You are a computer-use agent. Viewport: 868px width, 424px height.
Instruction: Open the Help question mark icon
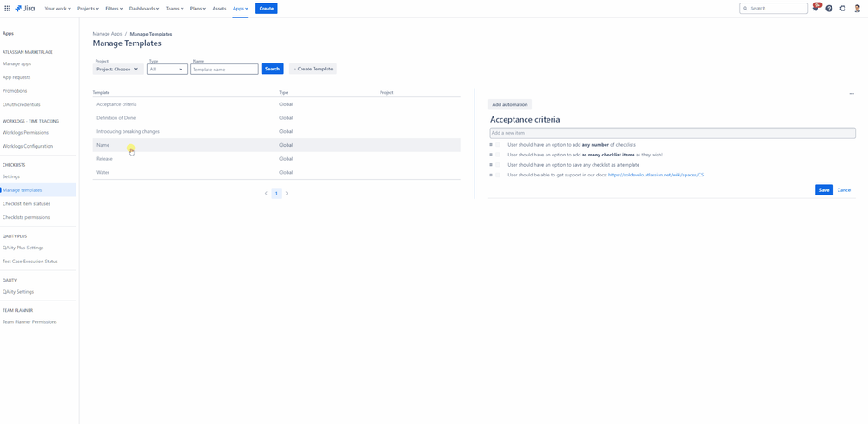tap(829, 9)
